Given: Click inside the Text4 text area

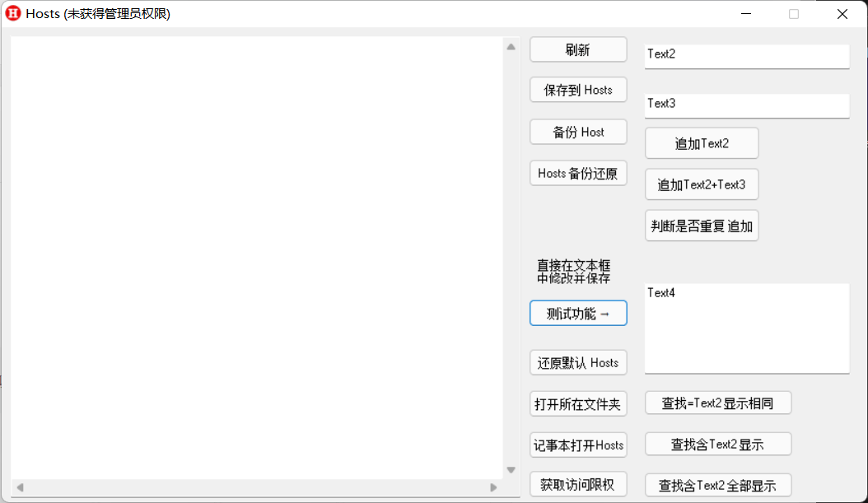Looking at the screenshot, I should pyautogui.click(x=745, y=328).
